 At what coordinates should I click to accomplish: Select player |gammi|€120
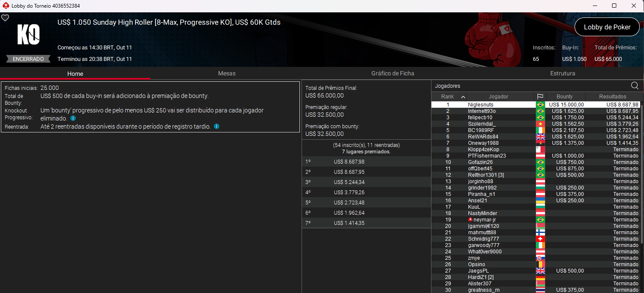click(x=535, y=226)
